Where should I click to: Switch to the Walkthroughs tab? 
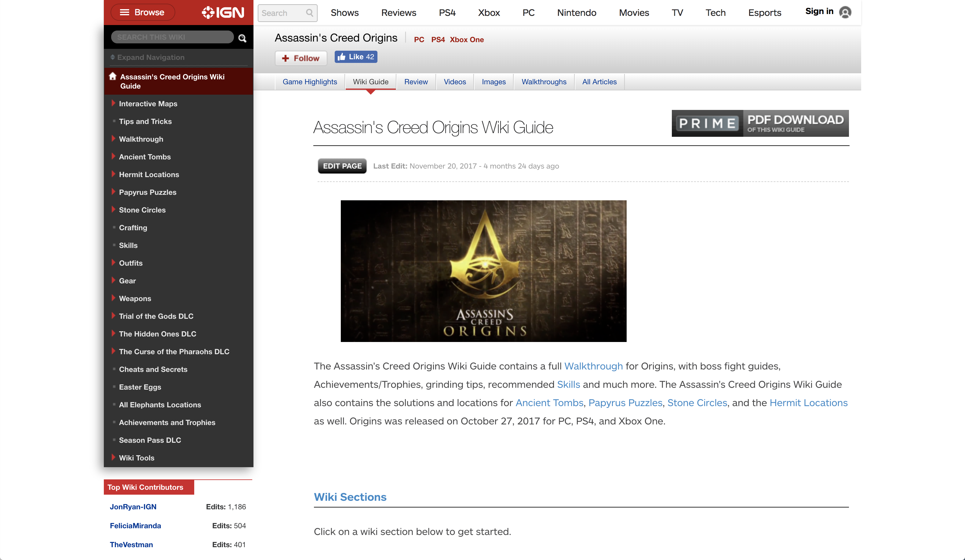[543, 82]
